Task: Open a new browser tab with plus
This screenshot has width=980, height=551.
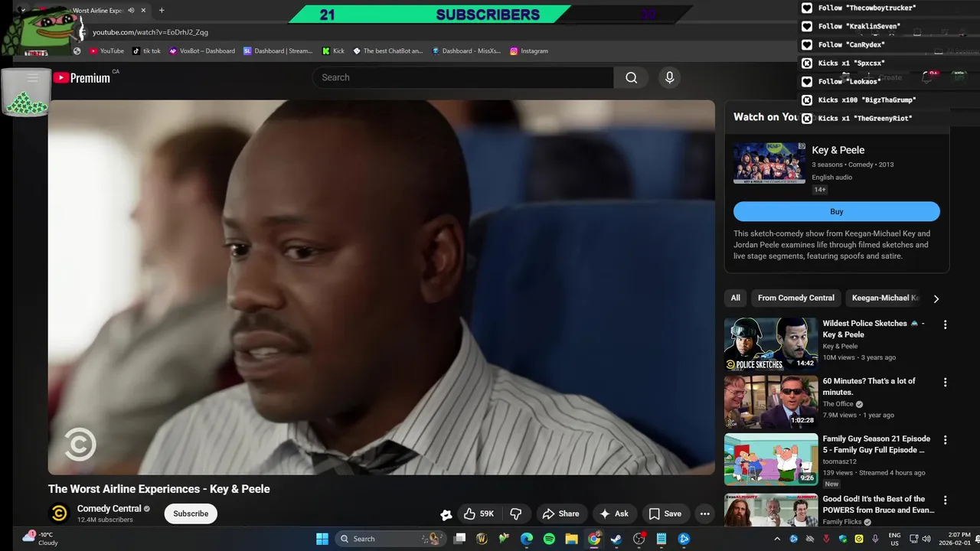Action: (161, 11)
